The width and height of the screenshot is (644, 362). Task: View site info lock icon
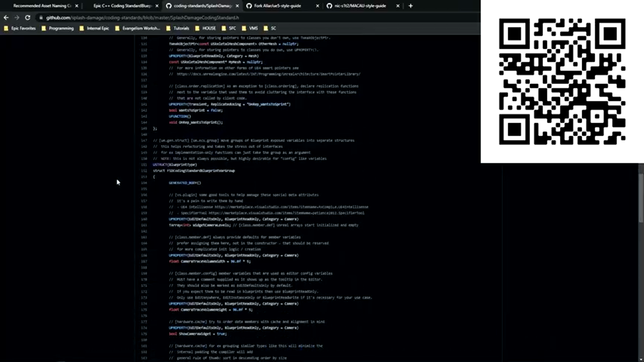pyautogui.click(x=40, y=18)
